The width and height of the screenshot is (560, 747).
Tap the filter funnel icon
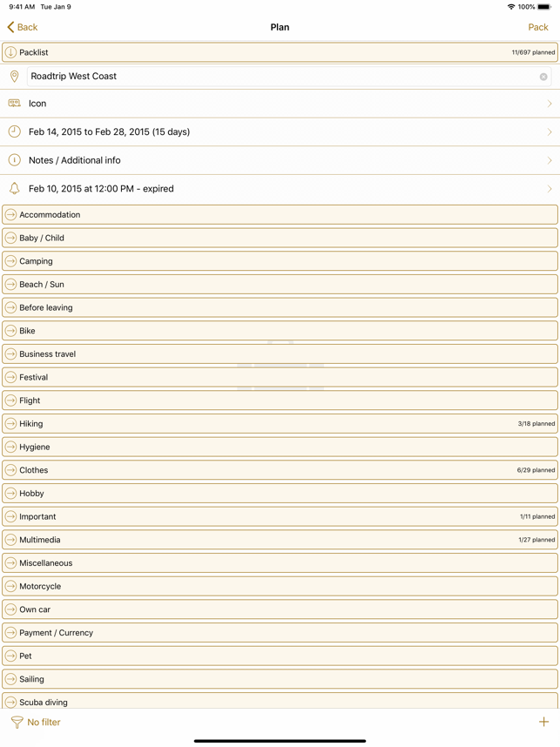(17, 722)
